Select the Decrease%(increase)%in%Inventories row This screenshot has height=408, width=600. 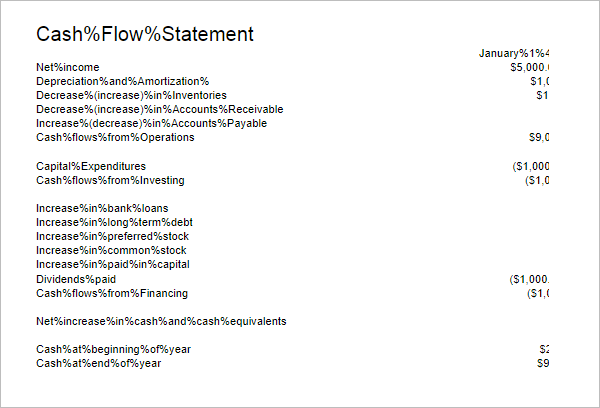click(x=131, y=95)
